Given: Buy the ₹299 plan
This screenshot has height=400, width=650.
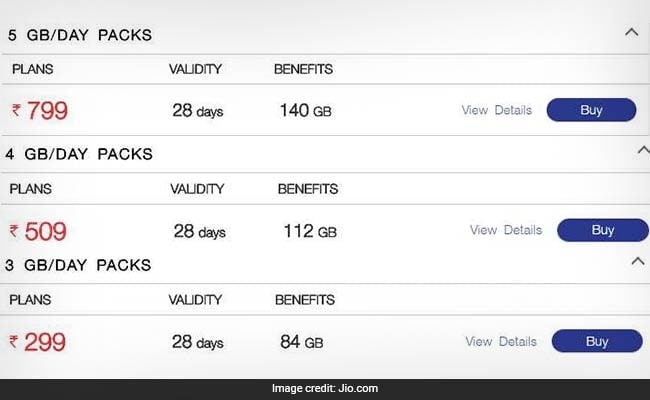Looking at the screenshot, I should (x=597, y=341).
